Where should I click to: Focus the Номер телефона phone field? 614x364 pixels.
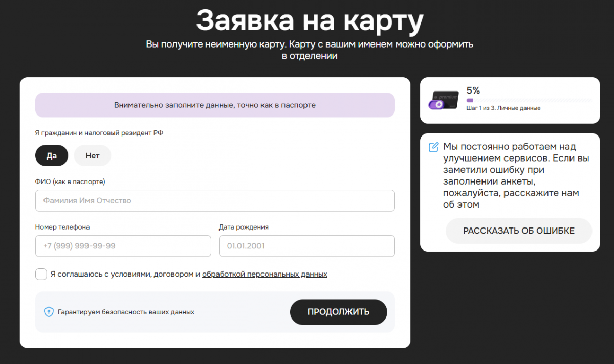click(123, 246)
